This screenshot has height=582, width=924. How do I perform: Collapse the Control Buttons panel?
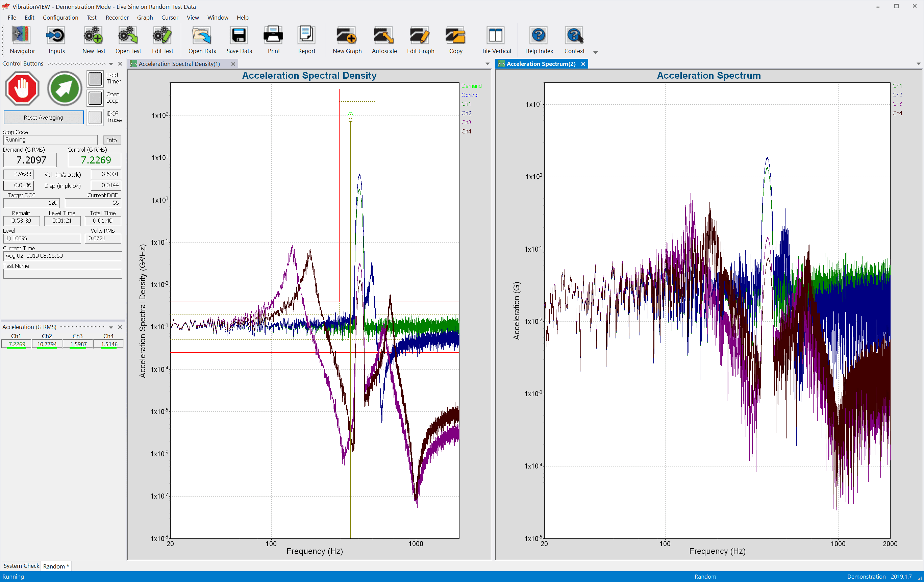111,64
